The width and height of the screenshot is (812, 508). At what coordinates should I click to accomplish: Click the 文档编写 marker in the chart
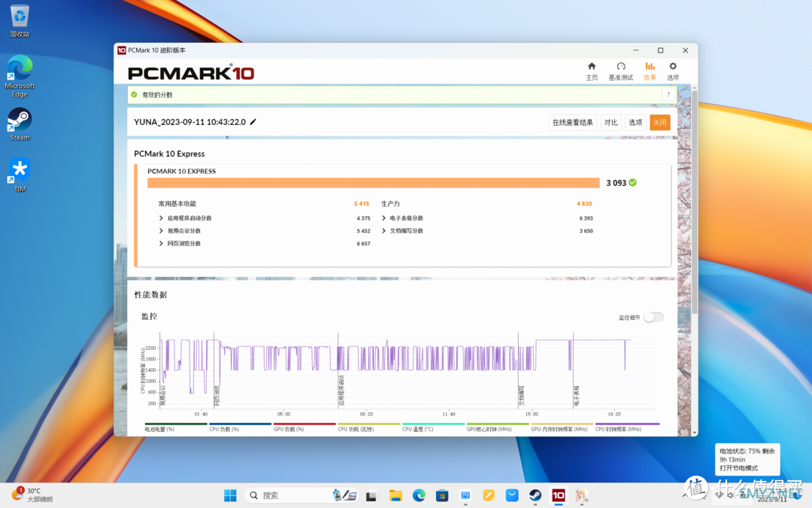(x=522, y=395)
